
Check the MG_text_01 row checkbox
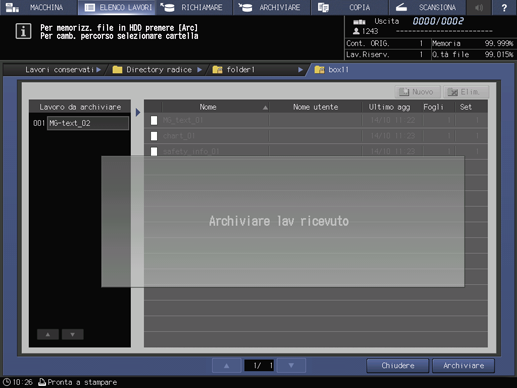(154, 120)
